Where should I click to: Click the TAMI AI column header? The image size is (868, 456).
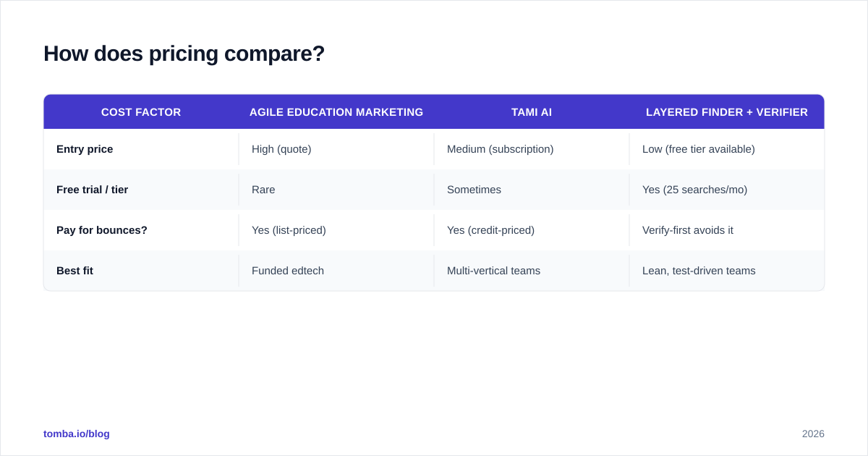pyautogui.click(x=532, y=112)
